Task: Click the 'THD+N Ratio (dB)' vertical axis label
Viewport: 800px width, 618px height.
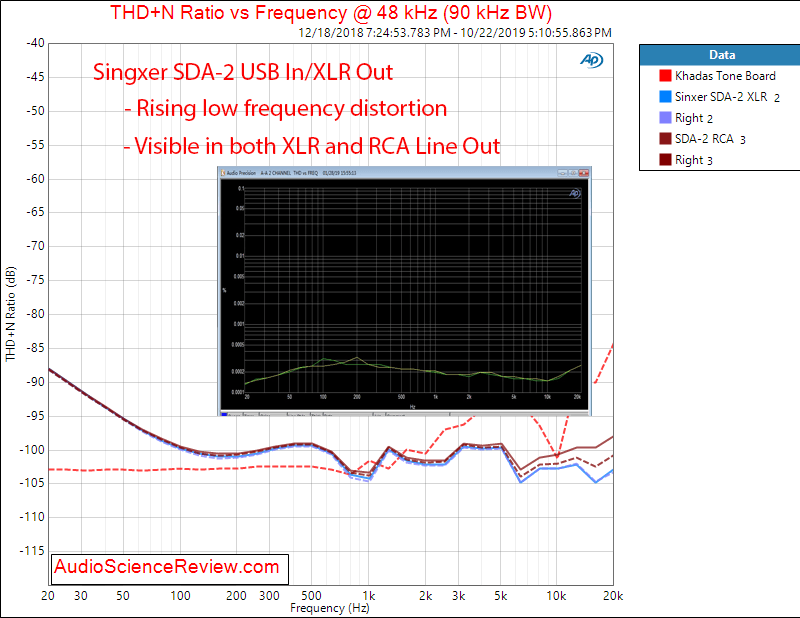Action: click(11, 314)
